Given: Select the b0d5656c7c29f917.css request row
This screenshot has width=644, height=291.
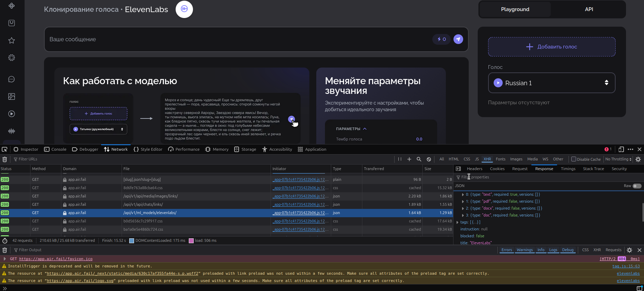Looking at the screenshot, I should pyautogui.click(x=227, y=221).
